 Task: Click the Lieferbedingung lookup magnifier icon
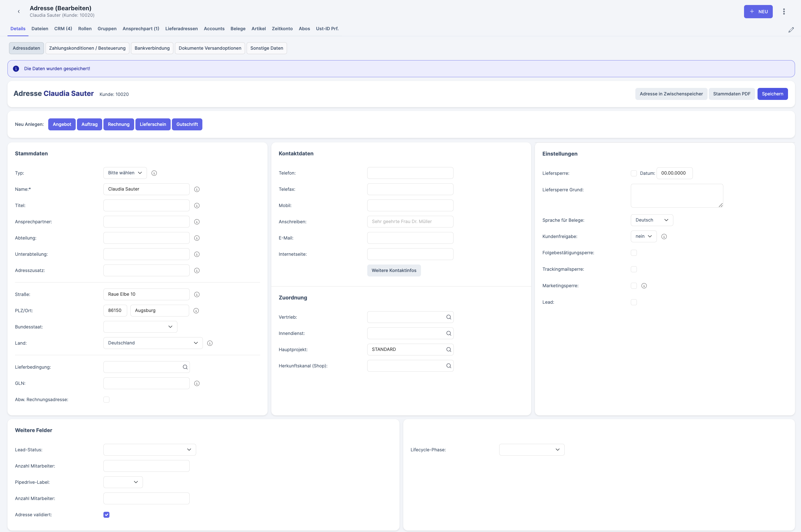point(185,367)
